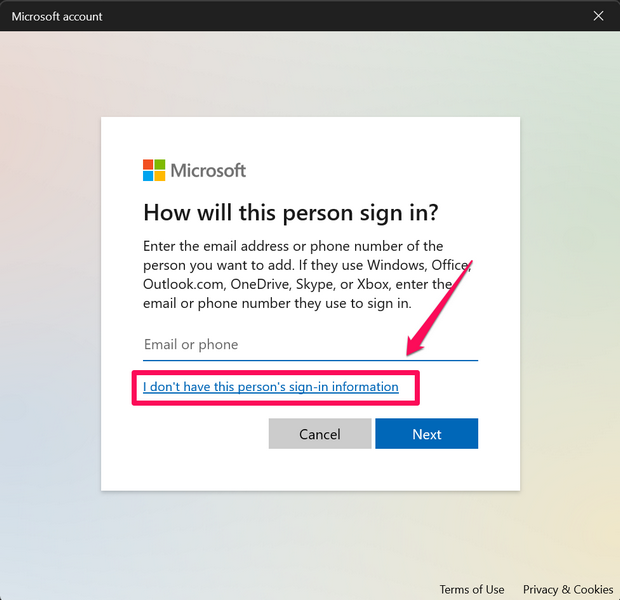Click the "How will this person sign in?" heading
Screen dimensions: 620x600
point(291,213)
